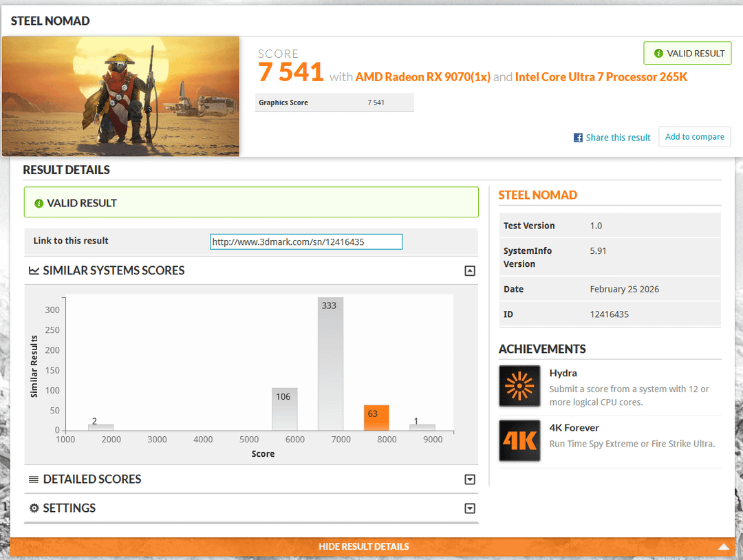Click the Detailed Scores list icon

(x=34, y=480)
